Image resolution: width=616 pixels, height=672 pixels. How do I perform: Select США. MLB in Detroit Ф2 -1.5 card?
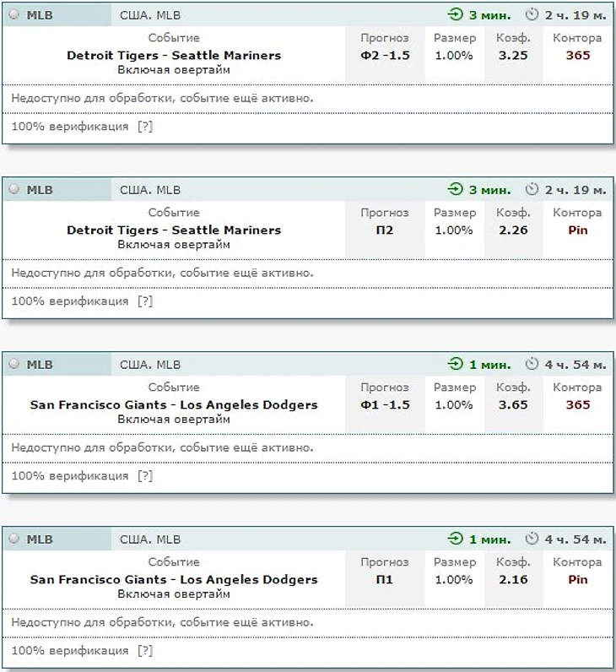click(x=150, y=15)
